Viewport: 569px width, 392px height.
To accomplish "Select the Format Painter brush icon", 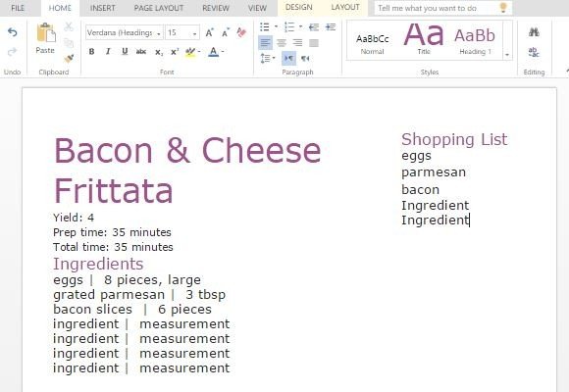I will pyautogui.click(x=69, y=59).
